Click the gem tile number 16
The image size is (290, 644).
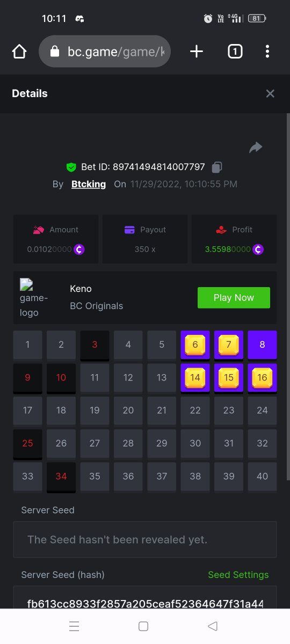262,378
